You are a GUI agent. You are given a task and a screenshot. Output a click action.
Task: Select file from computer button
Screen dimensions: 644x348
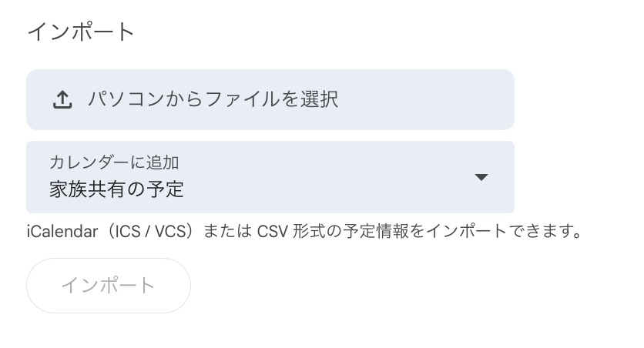click(x=270, y=100)
